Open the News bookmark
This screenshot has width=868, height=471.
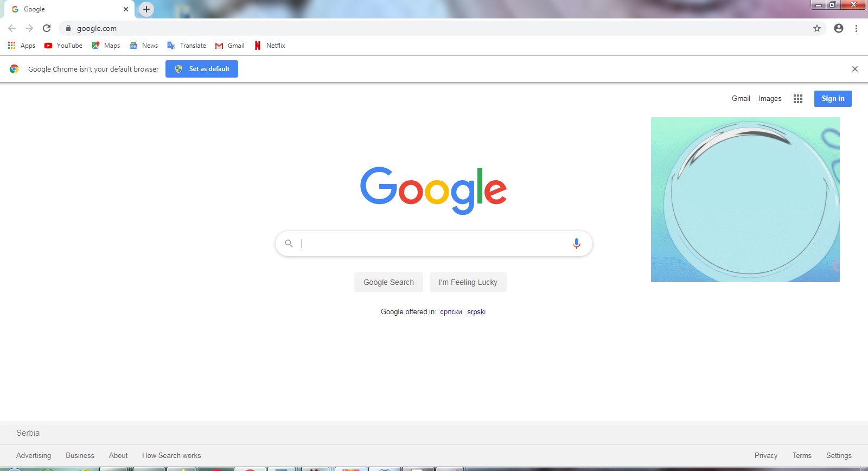tap(144, 46)
